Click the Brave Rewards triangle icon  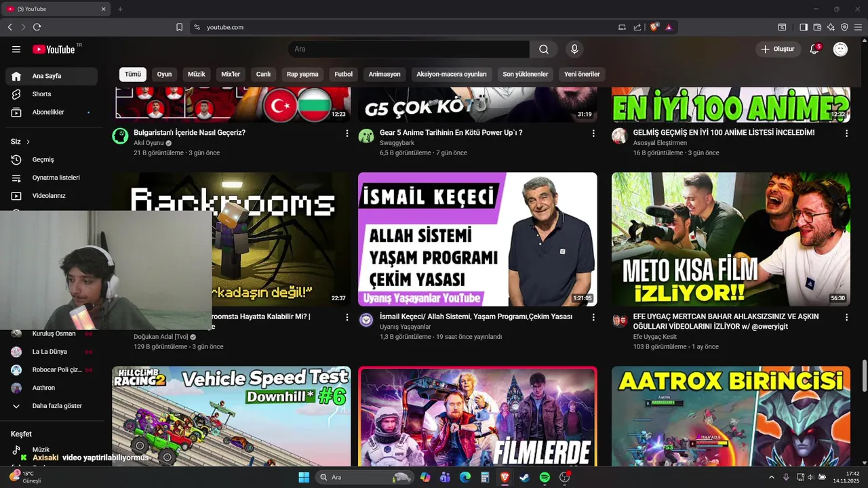[669, 27]
